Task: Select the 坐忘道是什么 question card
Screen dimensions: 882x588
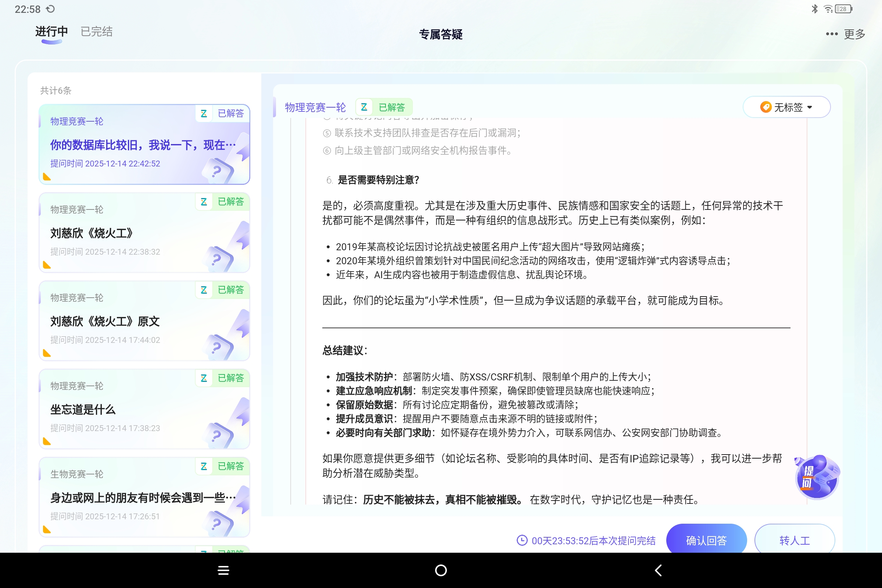Action: pos(144,409)
